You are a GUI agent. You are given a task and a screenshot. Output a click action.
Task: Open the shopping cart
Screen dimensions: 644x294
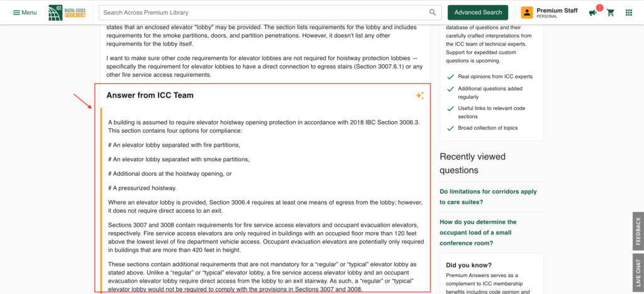611,13
